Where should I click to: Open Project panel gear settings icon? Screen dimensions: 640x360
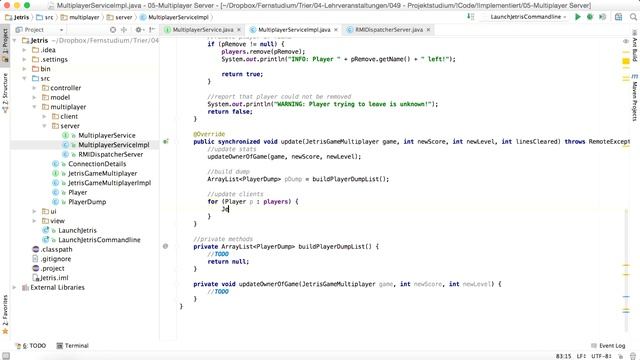click(x=139, y=30)
